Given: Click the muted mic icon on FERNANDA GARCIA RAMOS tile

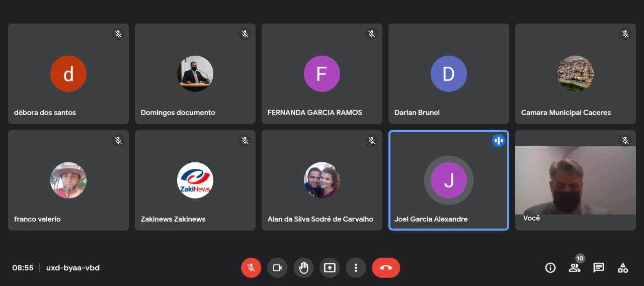Looking at the screenshot, I should click(x=372, y=34).
